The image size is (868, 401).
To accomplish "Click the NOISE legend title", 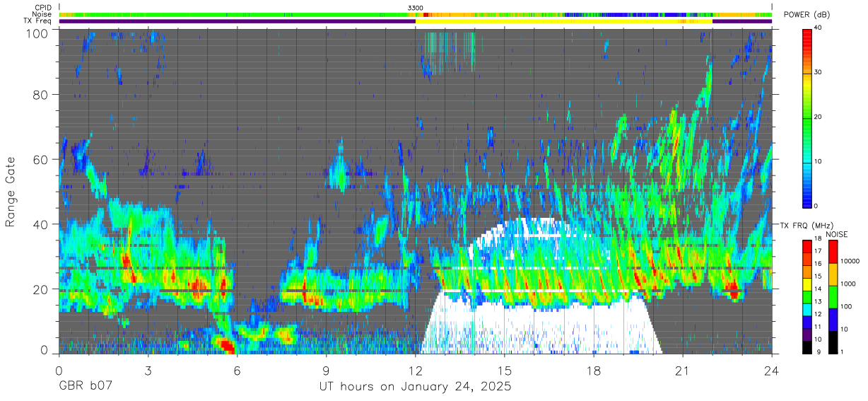I will pyautogui.click(x=836, y=234).
